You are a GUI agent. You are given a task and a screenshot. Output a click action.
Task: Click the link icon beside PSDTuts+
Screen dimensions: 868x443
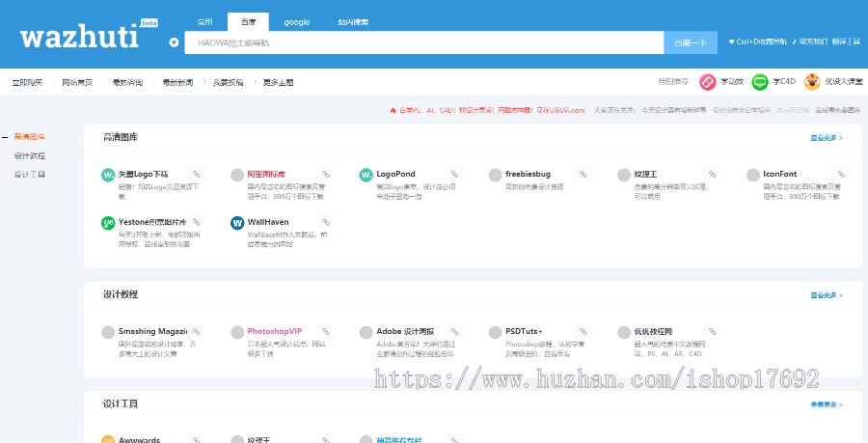583,331
